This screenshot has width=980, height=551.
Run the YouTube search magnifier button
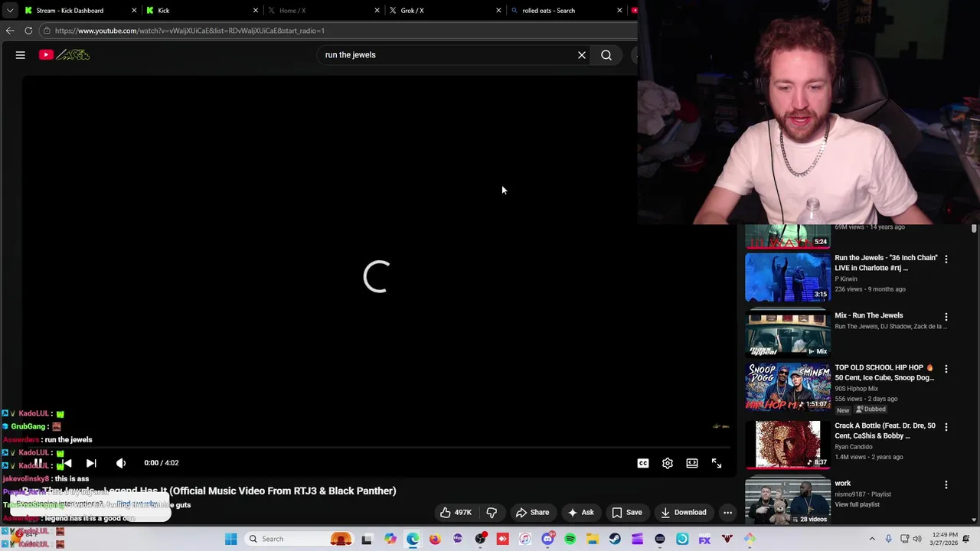(x=606, y=55)
